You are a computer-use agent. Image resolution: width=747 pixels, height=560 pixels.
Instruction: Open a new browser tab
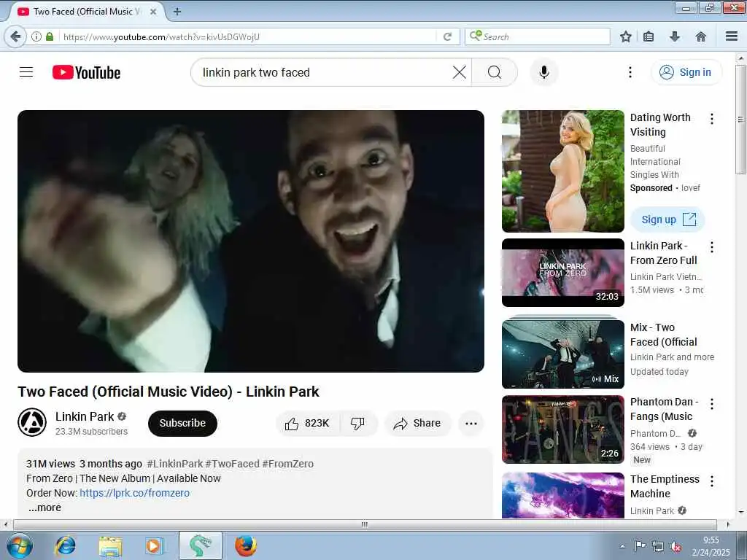tap(177, 12)
